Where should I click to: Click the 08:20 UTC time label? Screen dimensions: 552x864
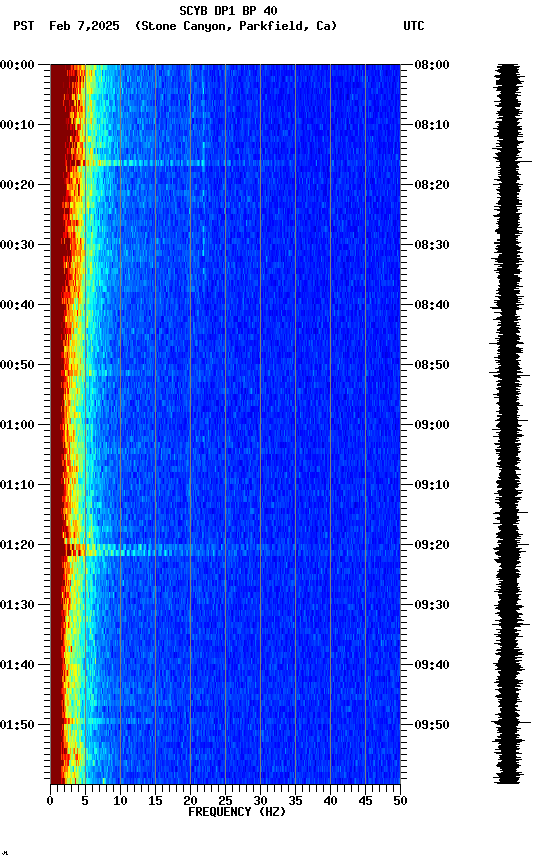tap(432, 185)
